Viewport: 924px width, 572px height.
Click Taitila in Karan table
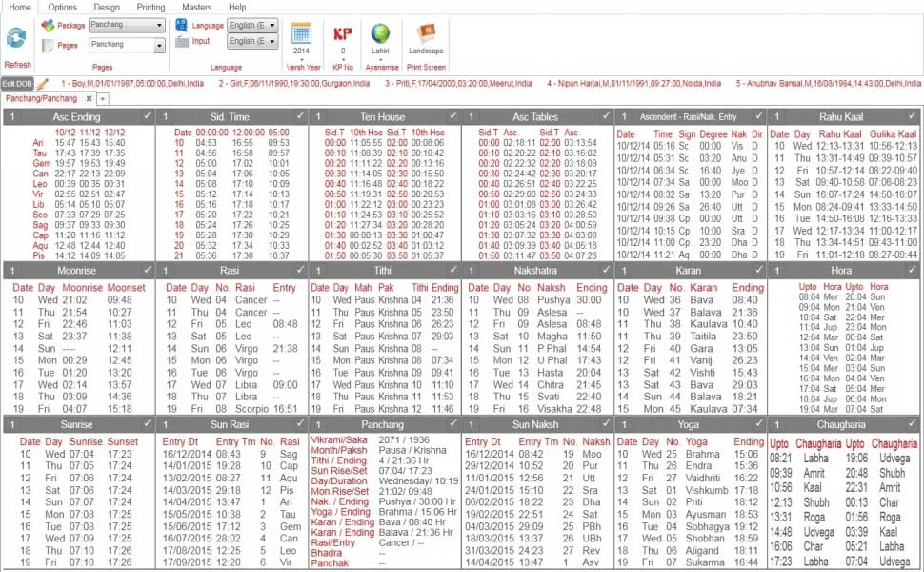coord(704,337)
